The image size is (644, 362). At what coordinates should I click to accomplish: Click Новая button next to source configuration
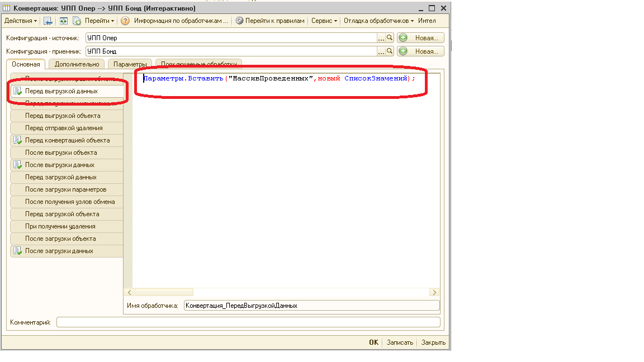click(420, 38)
